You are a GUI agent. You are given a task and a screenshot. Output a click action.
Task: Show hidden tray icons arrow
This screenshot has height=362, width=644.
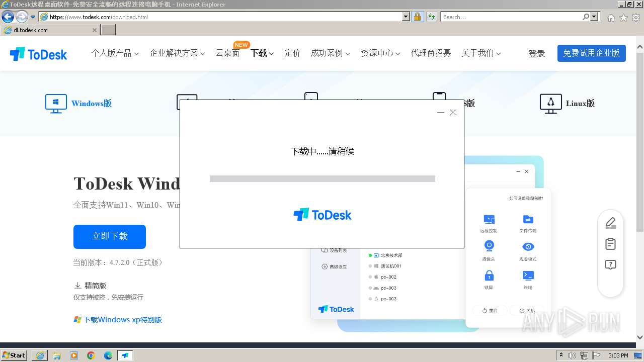pos(561,355)
